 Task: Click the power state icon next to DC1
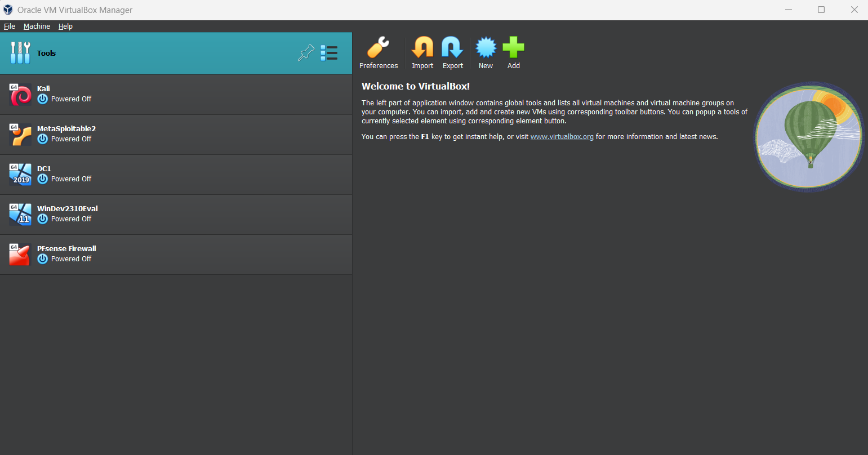pos(43,179)
